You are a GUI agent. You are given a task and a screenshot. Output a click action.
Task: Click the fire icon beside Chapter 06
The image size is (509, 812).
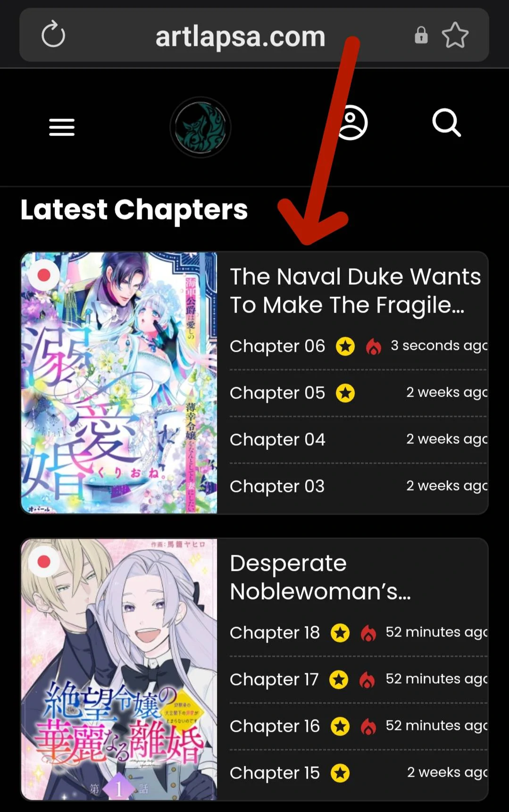click(374, 347)
